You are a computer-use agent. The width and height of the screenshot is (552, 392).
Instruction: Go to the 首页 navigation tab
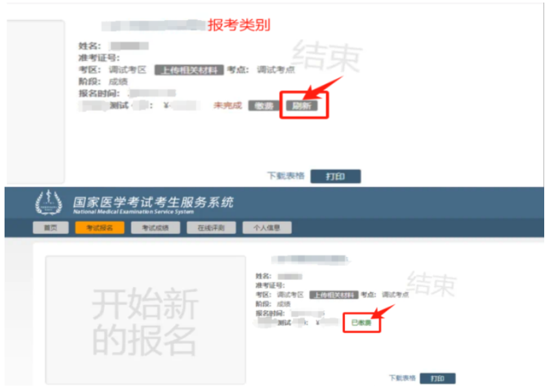(51, 228)
